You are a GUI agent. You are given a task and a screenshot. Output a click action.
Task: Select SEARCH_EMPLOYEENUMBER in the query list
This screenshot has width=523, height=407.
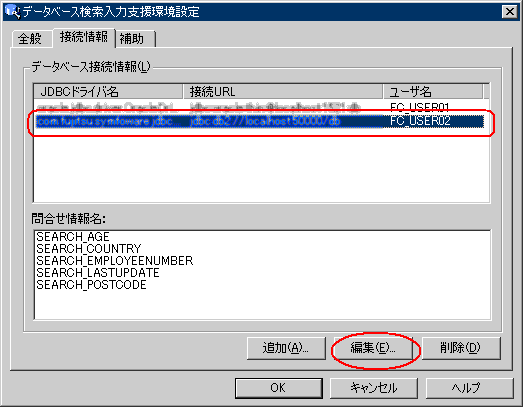114,261
